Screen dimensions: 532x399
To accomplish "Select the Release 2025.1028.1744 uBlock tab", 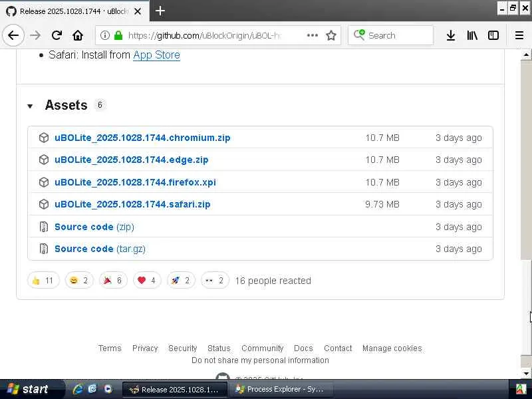I will click(x=74, y=11).
